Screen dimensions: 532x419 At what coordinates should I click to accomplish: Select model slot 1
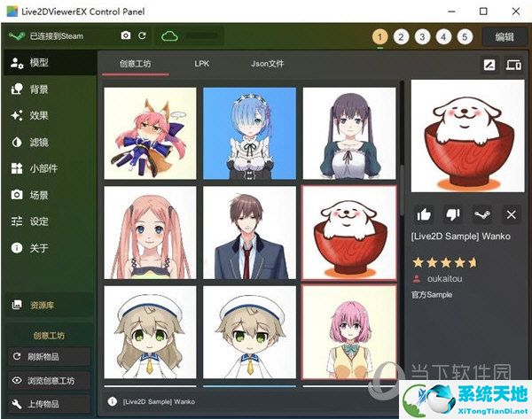pyautogui.click(x=380, y=36)
